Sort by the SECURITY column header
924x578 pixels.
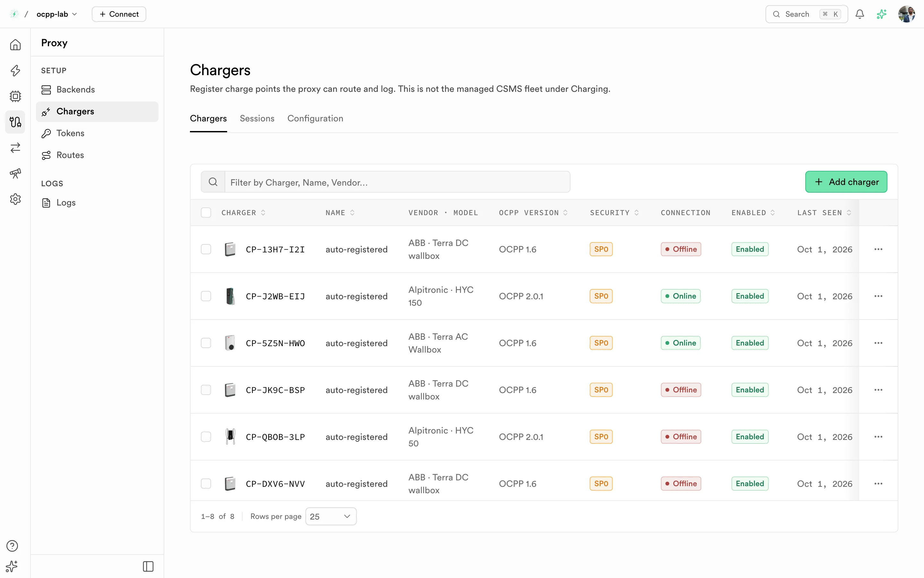(614, 213)
